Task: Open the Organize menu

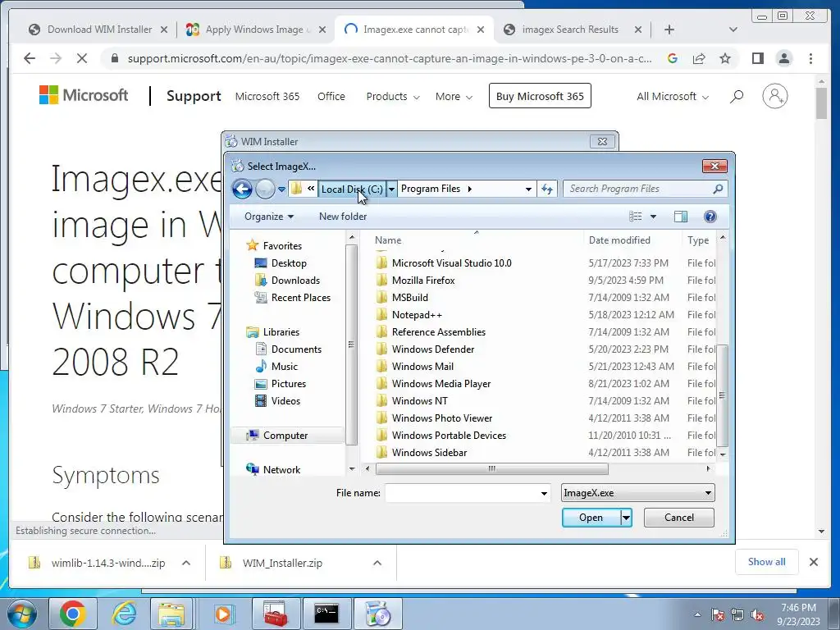Action: click(x=269, y=217)
